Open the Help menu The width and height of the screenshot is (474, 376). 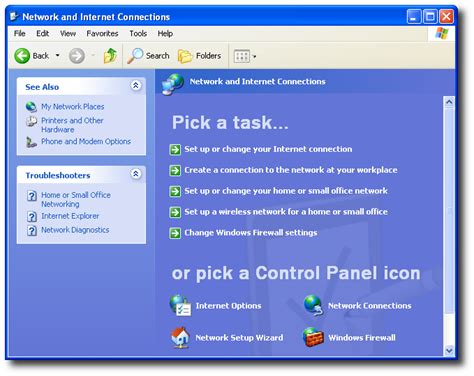pyautogui.click(x=165, y=33)
